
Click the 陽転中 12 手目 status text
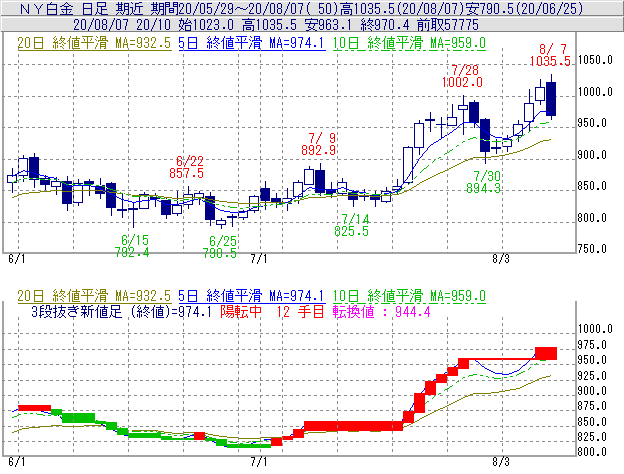pyautogui.click(x=273, y=312)
